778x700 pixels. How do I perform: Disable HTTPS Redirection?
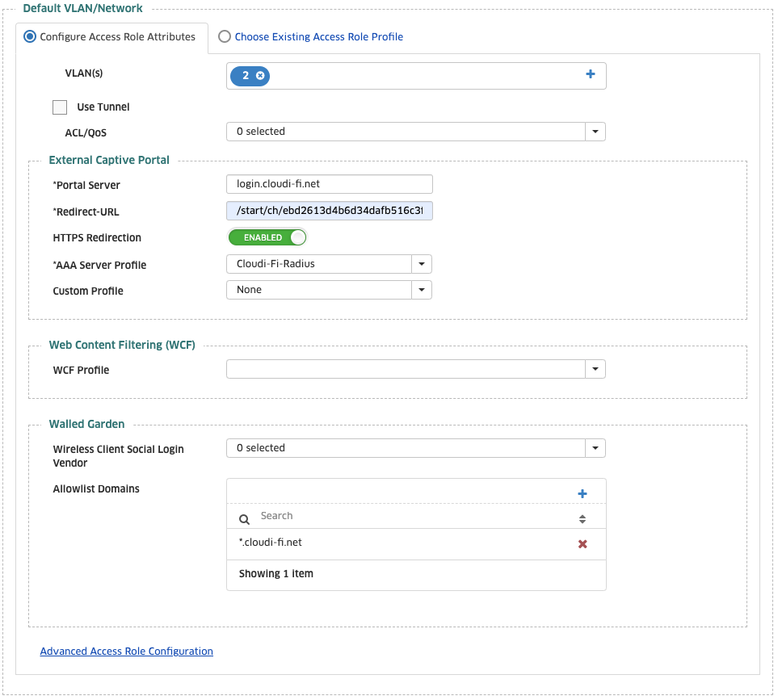[267, 237]
